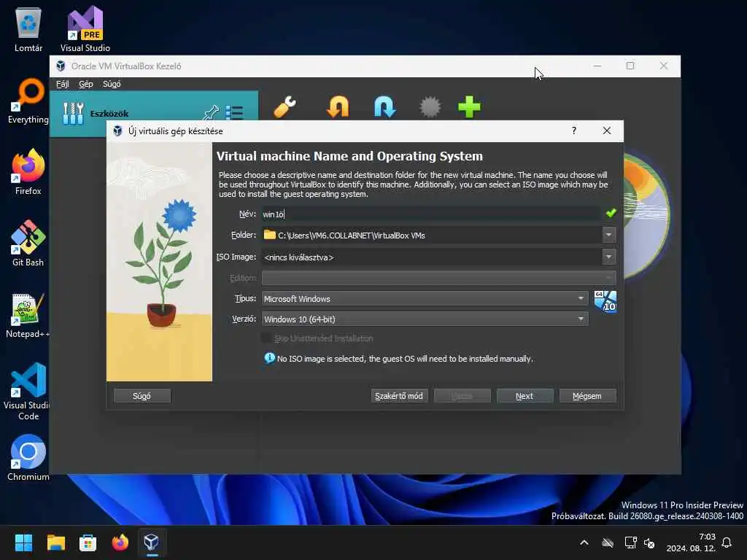Viewport: 747px width, 560px height.
Task: Select the Chromium desktop shortcut
Action: point(28,458)
